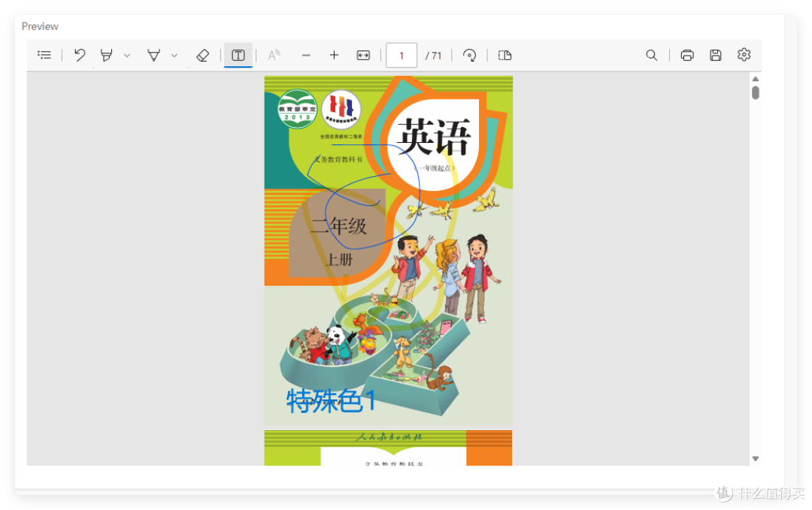Zoom in with the plus button
This screenshot has width=812, height=510.
coord(334,55)
